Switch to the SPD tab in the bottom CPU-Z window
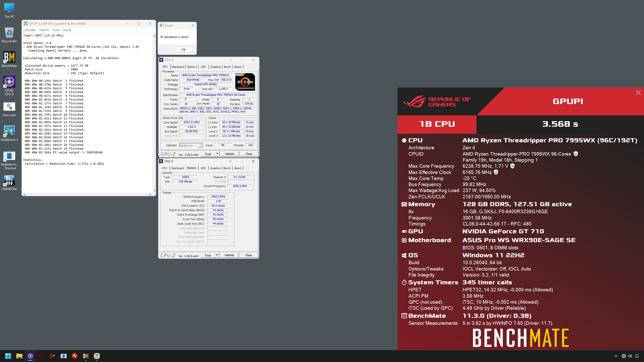This screenshot has width=644, height=362. 203,168
